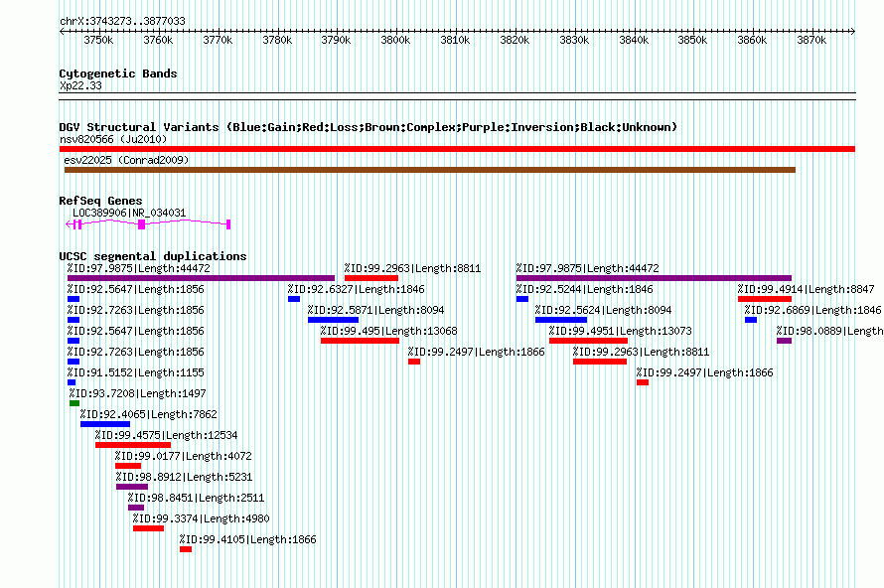Click the 3830k ruler tick label

point(574,40)
